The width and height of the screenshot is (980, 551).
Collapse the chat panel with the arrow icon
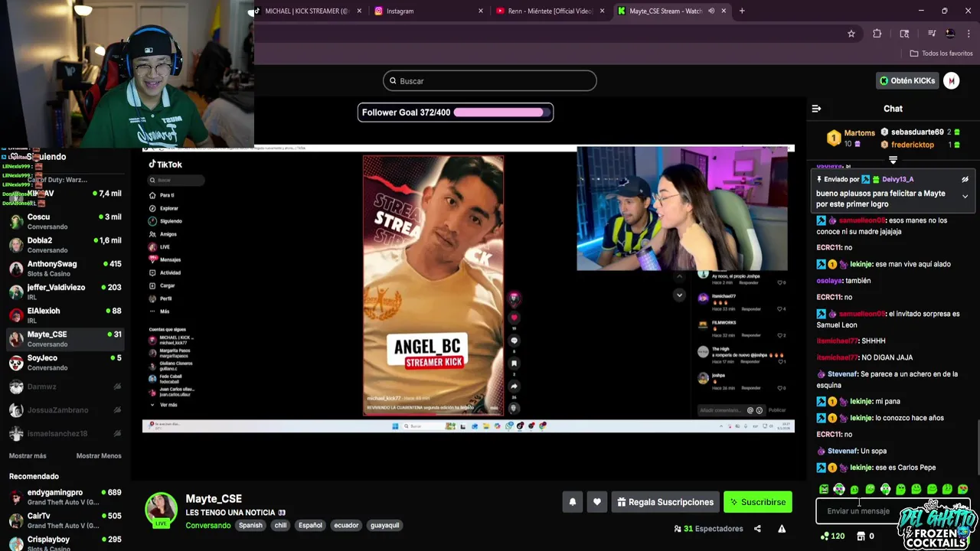[x=816, y=109]
